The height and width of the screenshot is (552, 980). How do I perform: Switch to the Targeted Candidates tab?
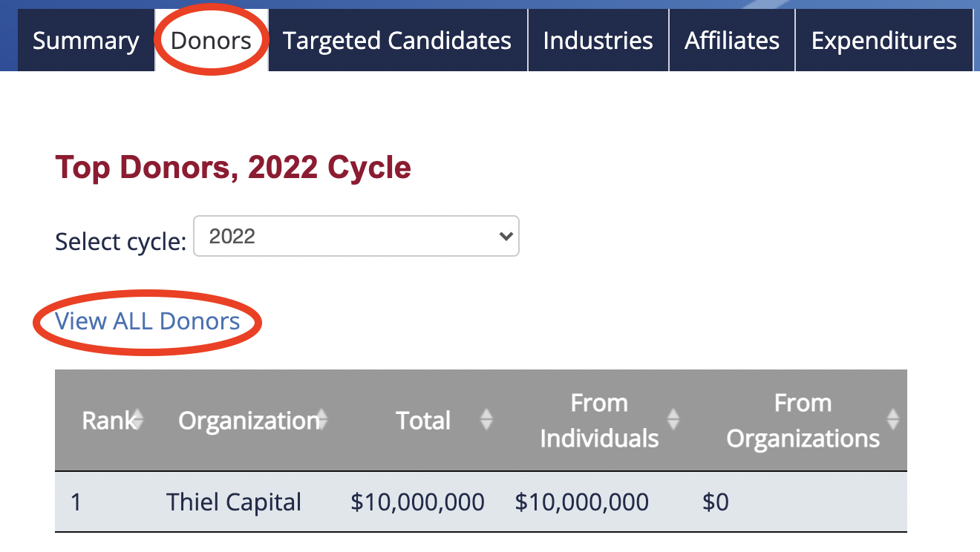(397, 40)
